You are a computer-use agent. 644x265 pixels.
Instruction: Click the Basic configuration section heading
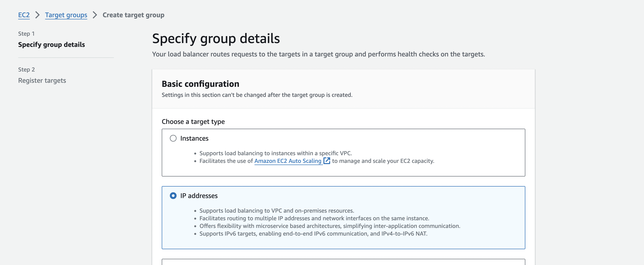pos(200,84)
